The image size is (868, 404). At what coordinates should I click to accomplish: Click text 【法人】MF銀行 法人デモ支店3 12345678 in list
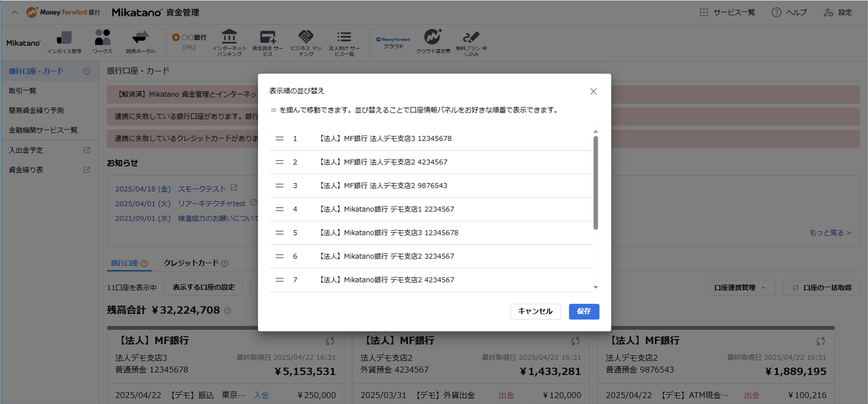point(385,139)
